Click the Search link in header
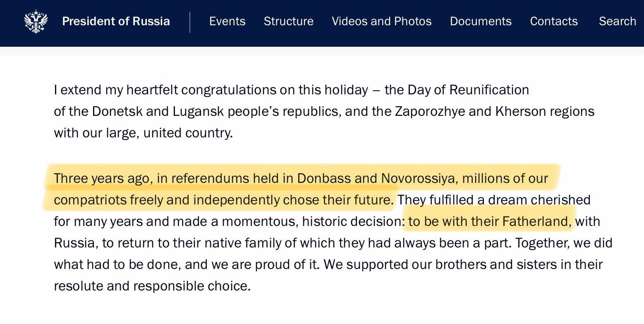 tap(617, 22)
